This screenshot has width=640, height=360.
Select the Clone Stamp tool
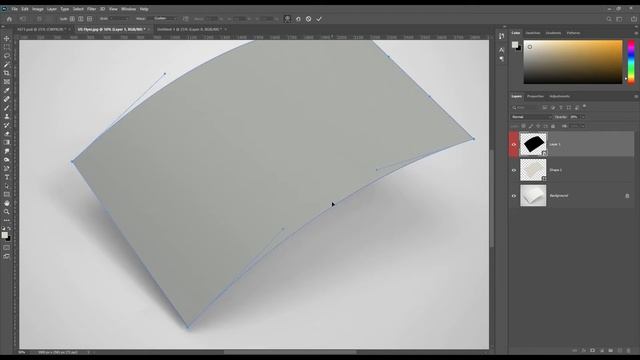(x=7, y=116)
